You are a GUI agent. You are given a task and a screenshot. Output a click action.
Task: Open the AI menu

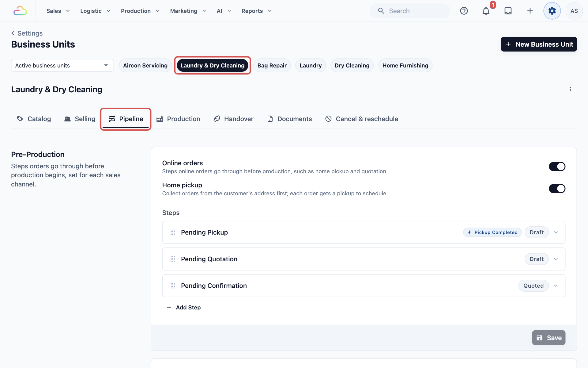click(x=224, y=11)
